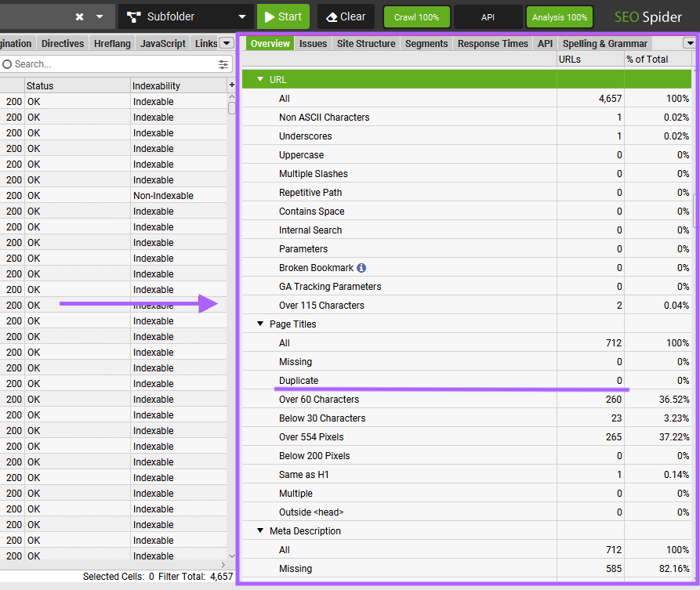Select the Duplicate row under Page Titles
This screenshot has width=700, height=590.
pyautogui.click(x=299, y=380)
